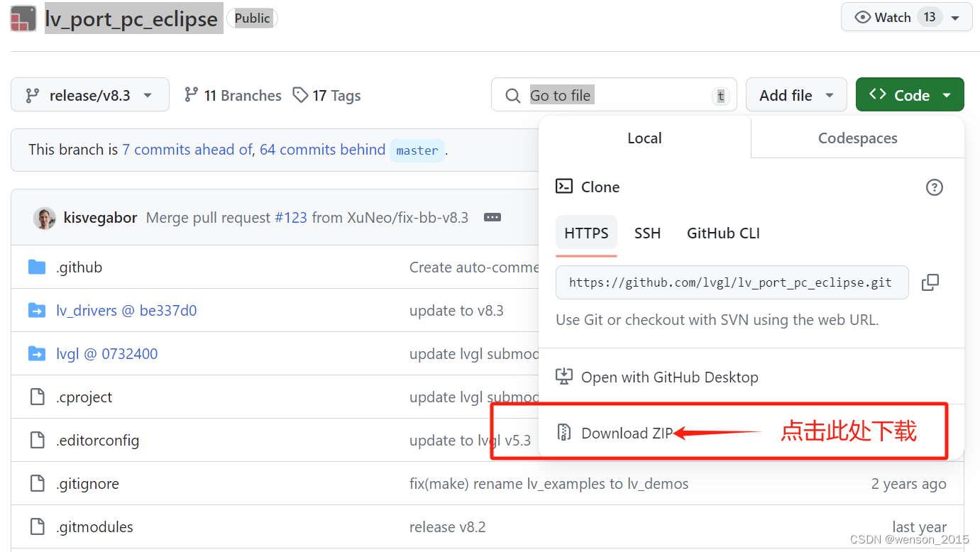View the 11 Branches link
This screenshot has width=980, height=552.
pos(233,95)
